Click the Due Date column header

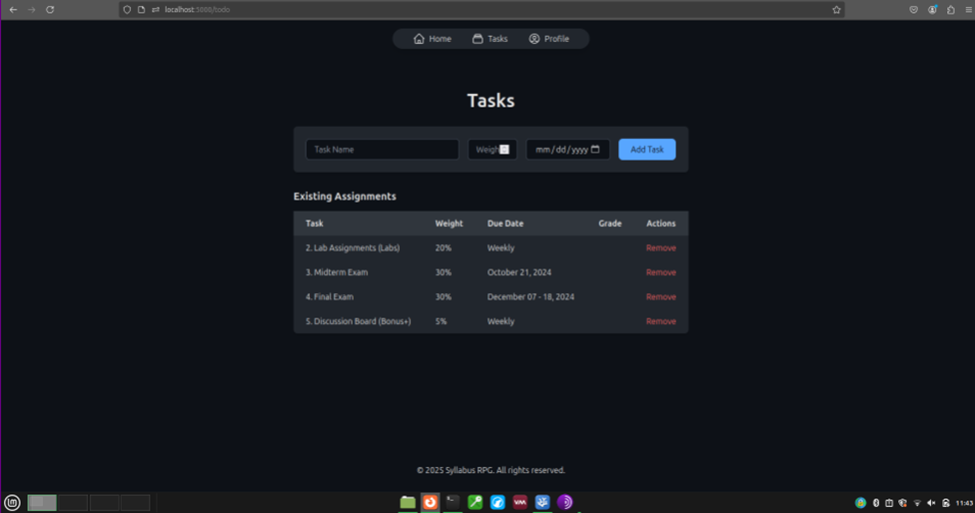[506, 223]
